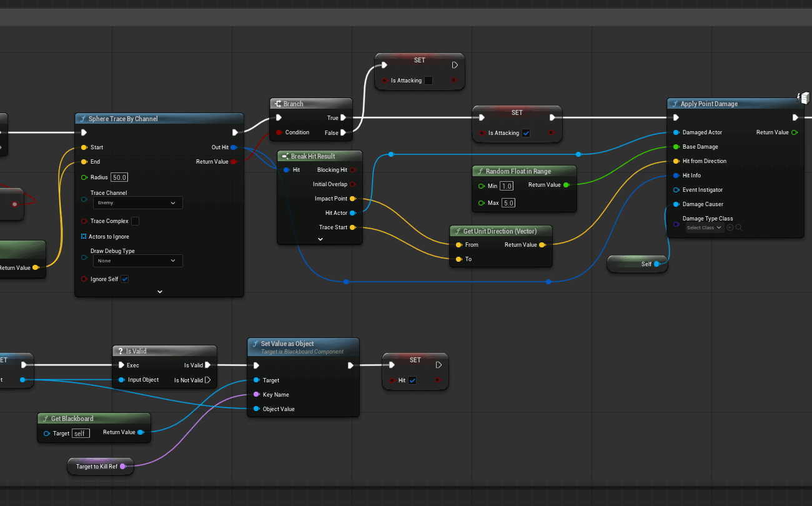Click Trace Start output pin
The height and width of the screenshot is (506, 812).
click(352, 227)
